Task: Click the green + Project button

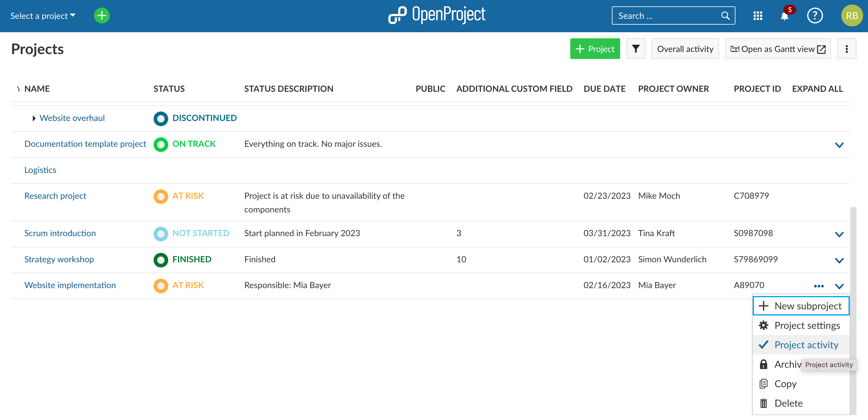Action: [x=595, y=49]
